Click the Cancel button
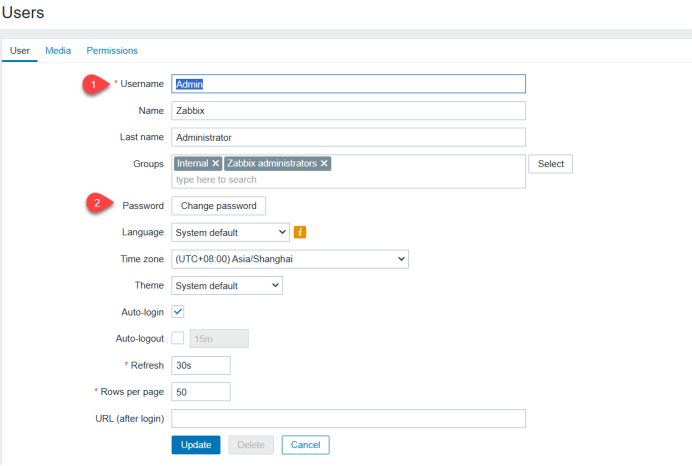 pyautogui.click(x=305, y=444)
